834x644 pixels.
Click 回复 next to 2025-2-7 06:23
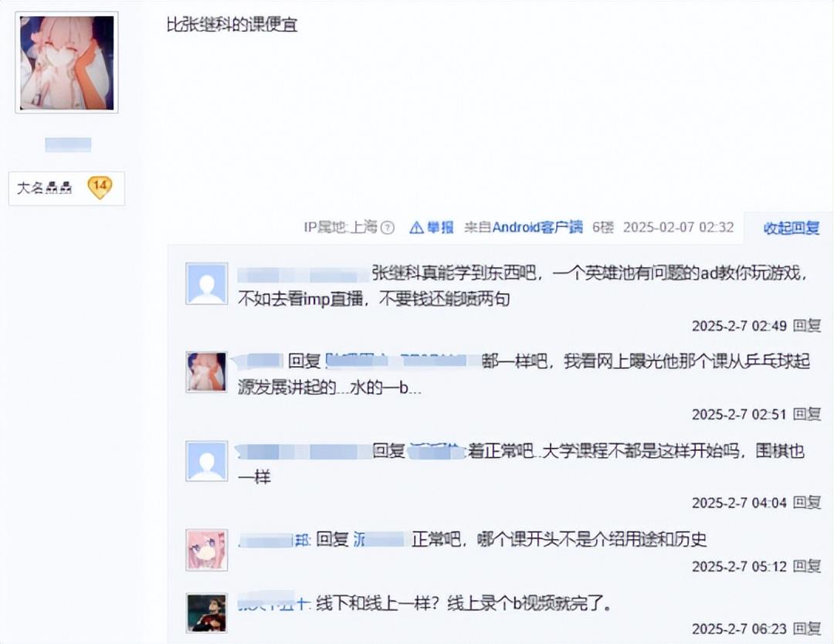(807, 629)
